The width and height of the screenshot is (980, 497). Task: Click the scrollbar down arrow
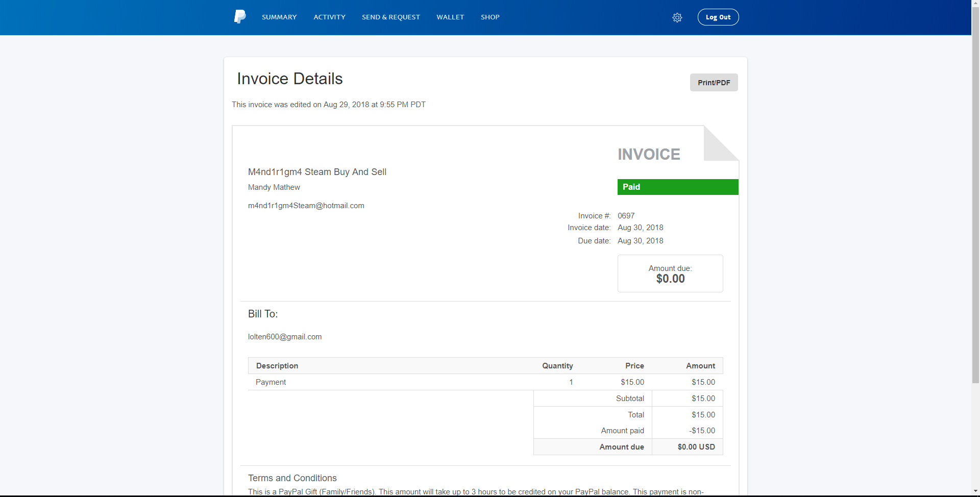(975, 491)
